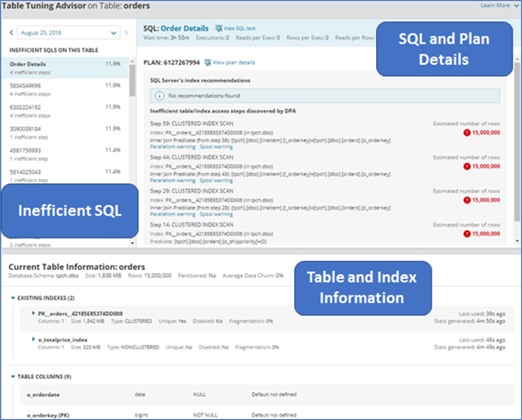The width and height of the screenshot is (522, 420).
Task: Select SQL 5804549696 in the list
Action: coord(65,89)
